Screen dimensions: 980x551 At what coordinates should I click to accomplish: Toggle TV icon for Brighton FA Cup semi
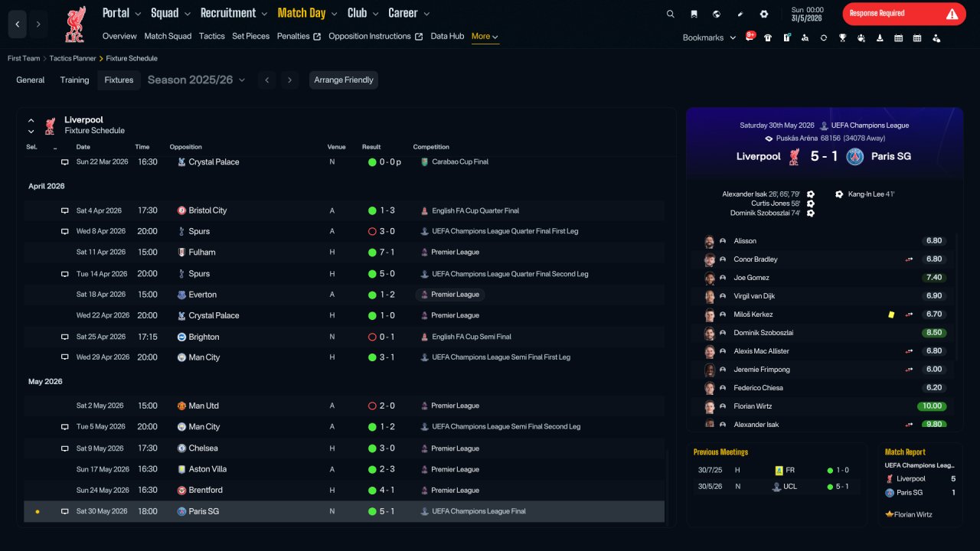click(x=65, y=337)
